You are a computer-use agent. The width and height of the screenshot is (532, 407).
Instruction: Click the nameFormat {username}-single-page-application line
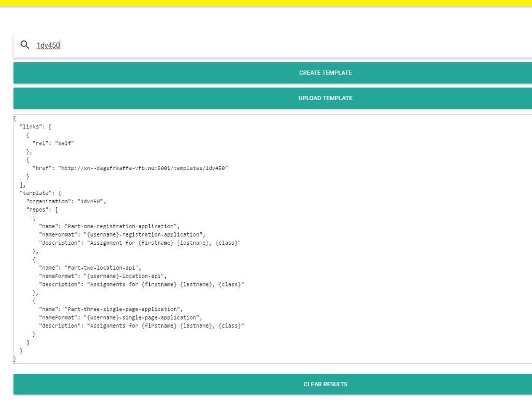(x=121, y=318)
